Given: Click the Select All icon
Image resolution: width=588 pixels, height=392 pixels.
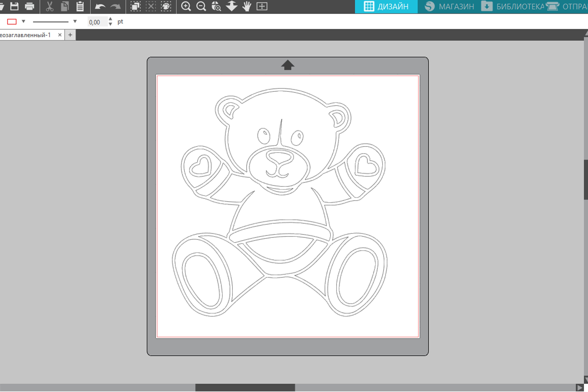Looking at the screenshot, I should click(x=135, y=6).
